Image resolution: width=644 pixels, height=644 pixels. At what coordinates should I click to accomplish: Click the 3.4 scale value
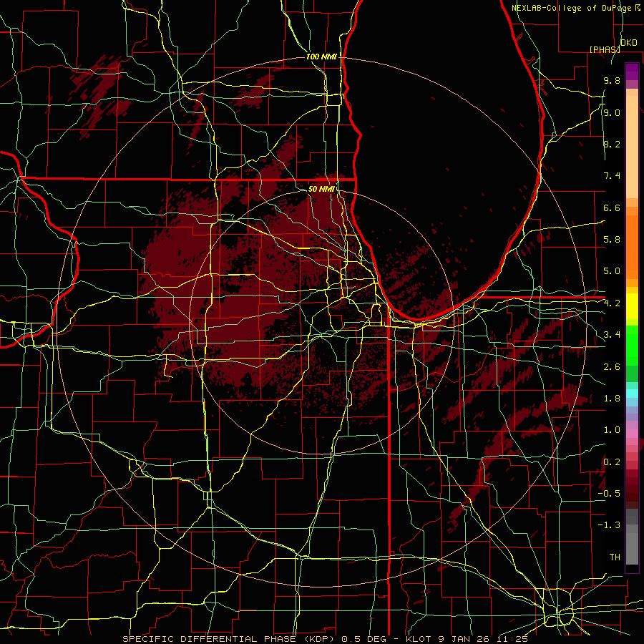tap(612, 334)
